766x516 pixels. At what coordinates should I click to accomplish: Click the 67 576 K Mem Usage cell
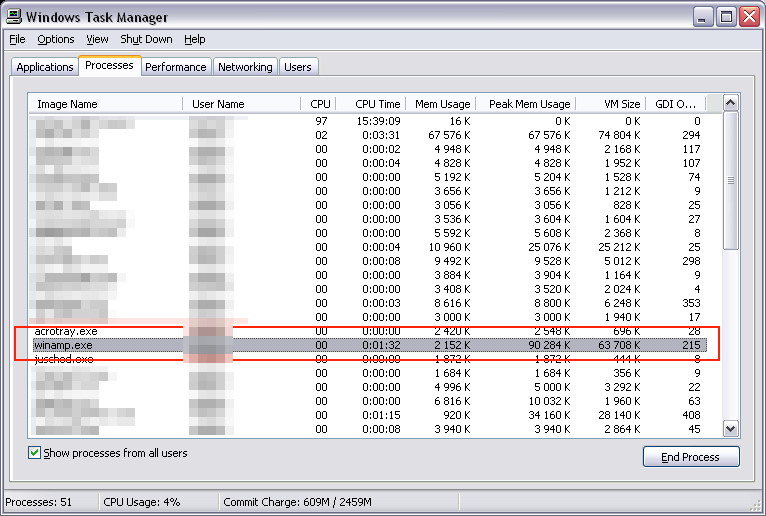tap(449, 135)
